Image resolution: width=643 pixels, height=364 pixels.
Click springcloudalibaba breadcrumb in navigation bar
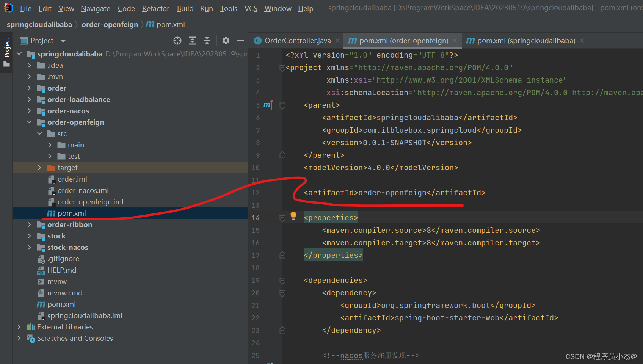click(39, 24)
